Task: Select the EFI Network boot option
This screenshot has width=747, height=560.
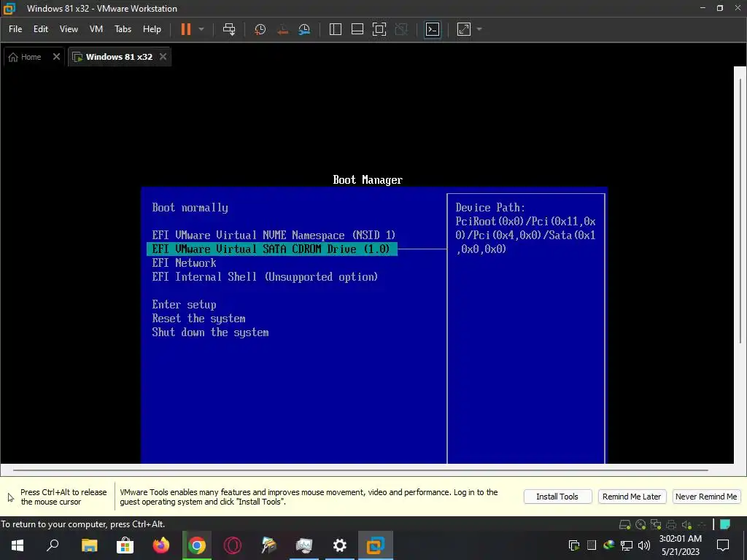Action: [x=185, y=262]
